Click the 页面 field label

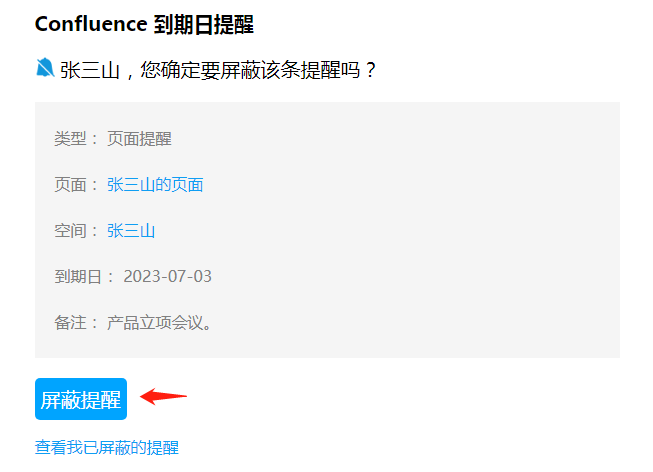coord(70,184)
